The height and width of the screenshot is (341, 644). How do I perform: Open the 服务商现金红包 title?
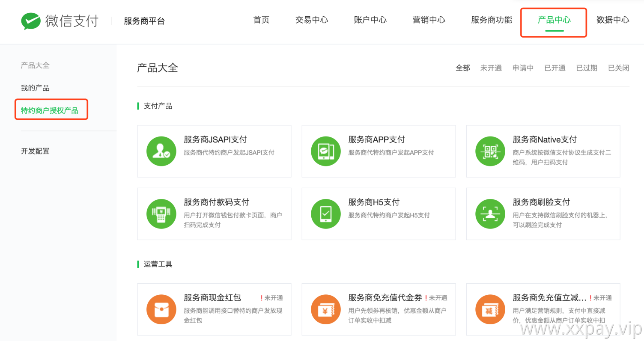(212, 298)
